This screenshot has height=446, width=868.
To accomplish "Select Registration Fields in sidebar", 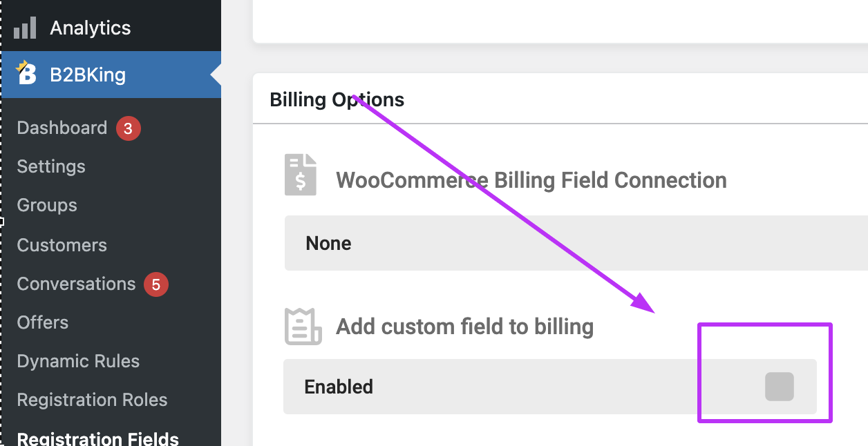I will (x=98, y=438).
